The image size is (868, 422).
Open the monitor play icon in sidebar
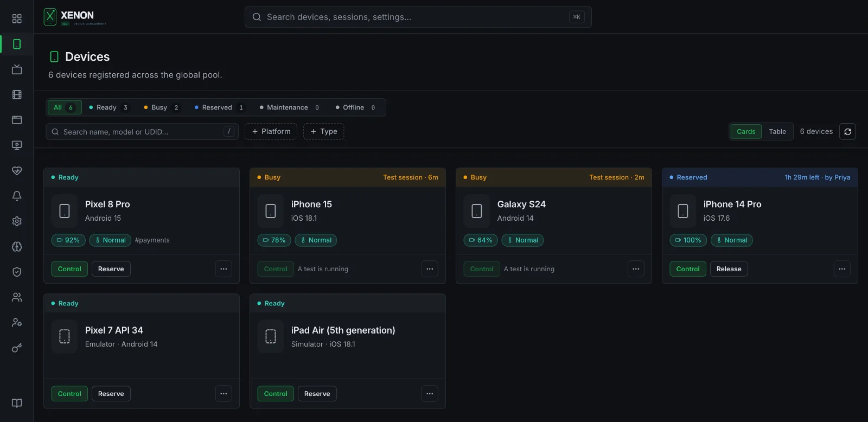pos(17,145)
